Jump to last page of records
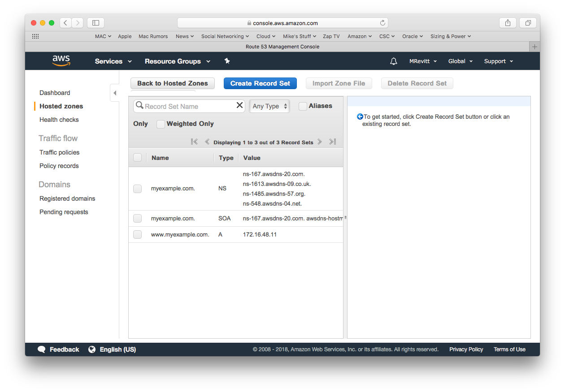The width and height of the screenshot is (565, 392). pyautogui.click(x=332, y=142)
